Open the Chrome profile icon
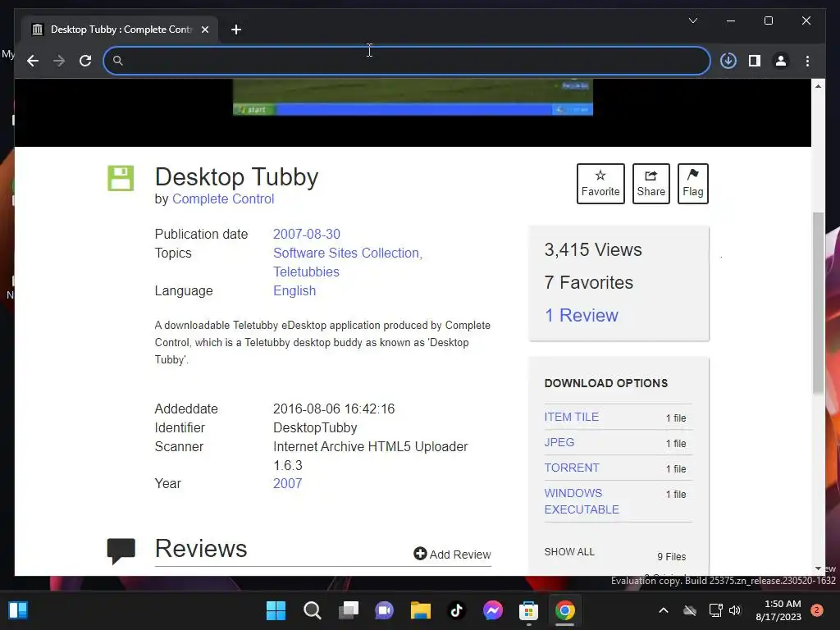Screen dimensions: 840x630 click(781, 61)
